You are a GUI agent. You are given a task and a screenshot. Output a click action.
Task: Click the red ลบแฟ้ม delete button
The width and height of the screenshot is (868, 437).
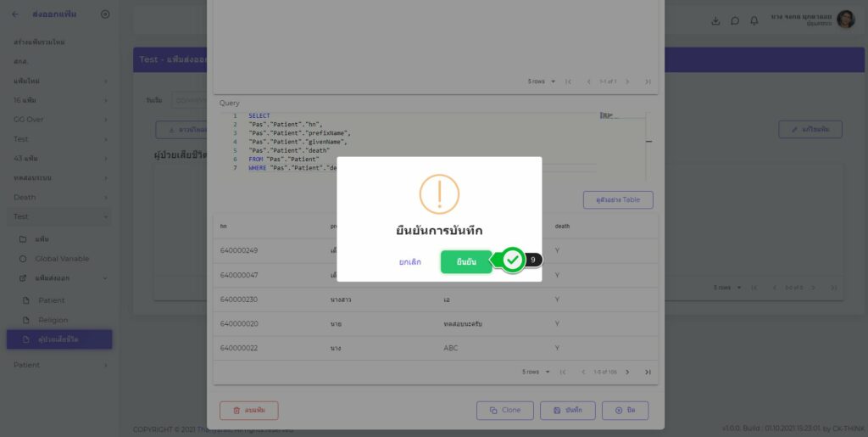pyautogui.click(x=248, y=411)
